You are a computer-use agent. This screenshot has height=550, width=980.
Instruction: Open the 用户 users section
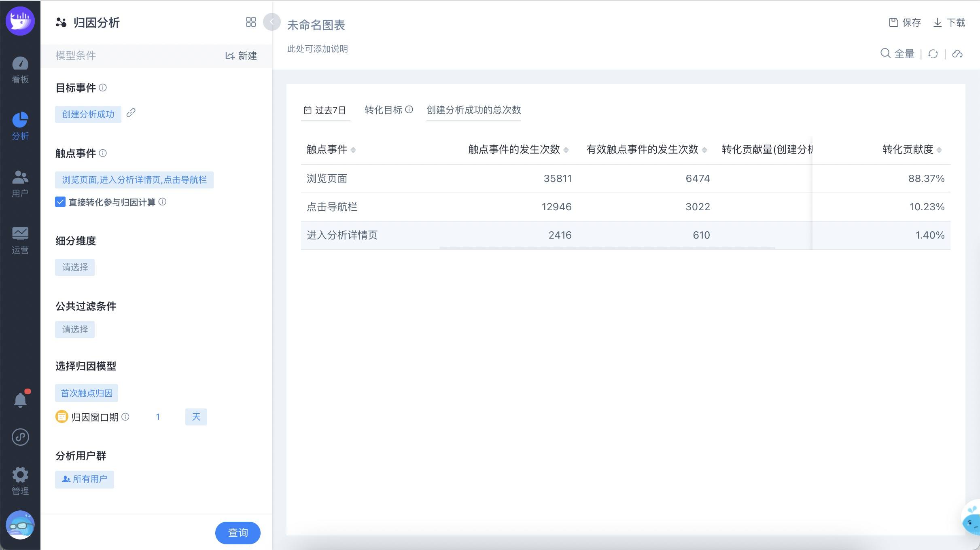coord(20,184)
